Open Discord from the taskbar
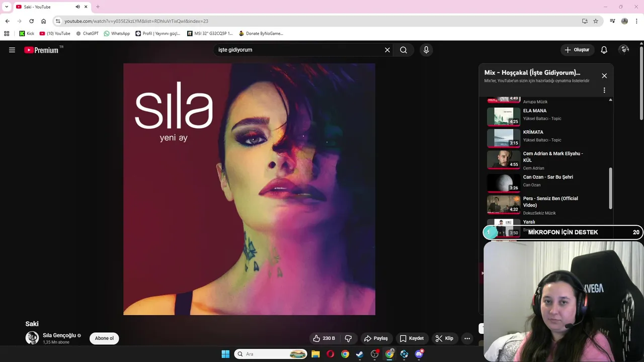 coord(419,354)
